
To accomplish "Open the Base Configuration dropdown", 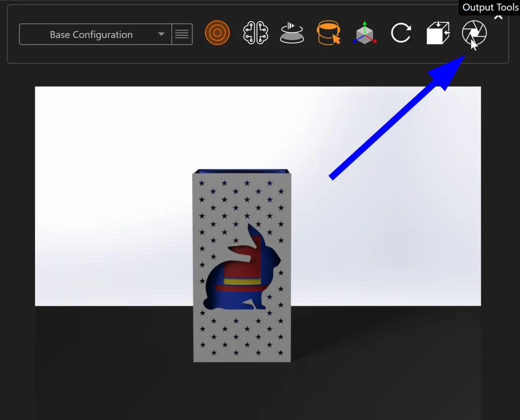I will 95,34.
